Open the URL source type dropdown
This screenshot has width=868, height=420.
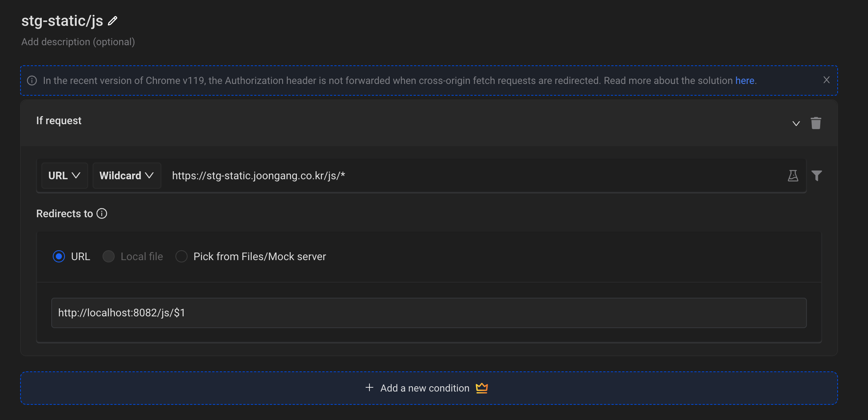[x=64, y=175]
